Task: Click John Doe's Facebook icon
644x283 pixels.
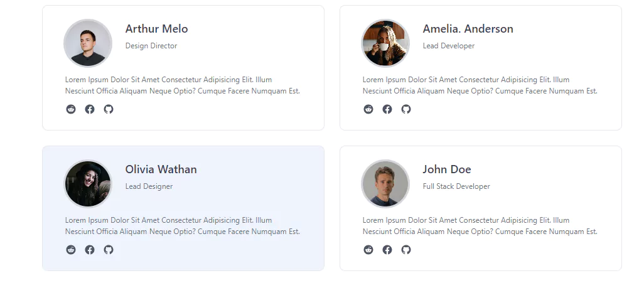Action: pyautogui.click(x=387, y=250)
